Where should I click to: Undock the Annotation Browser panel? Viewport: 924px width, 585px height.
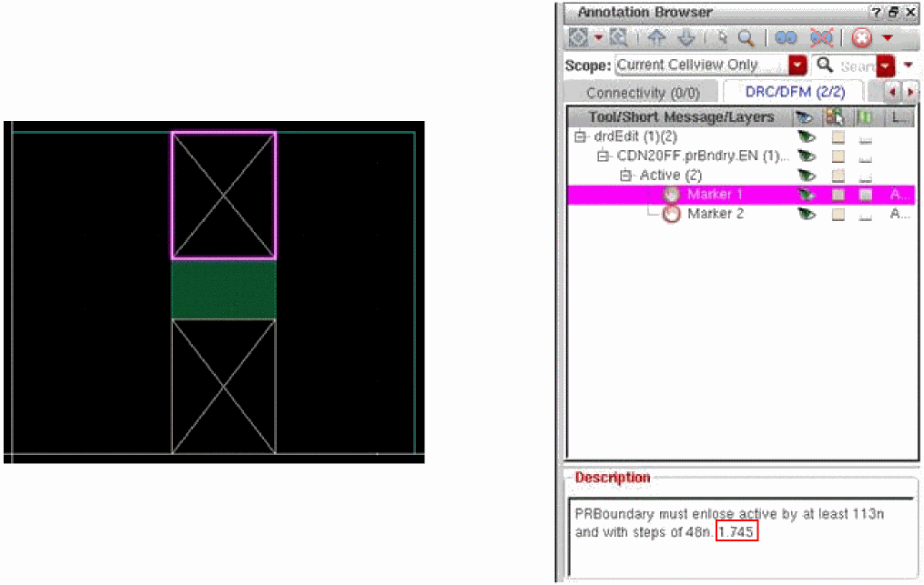(x=893, y=13)
